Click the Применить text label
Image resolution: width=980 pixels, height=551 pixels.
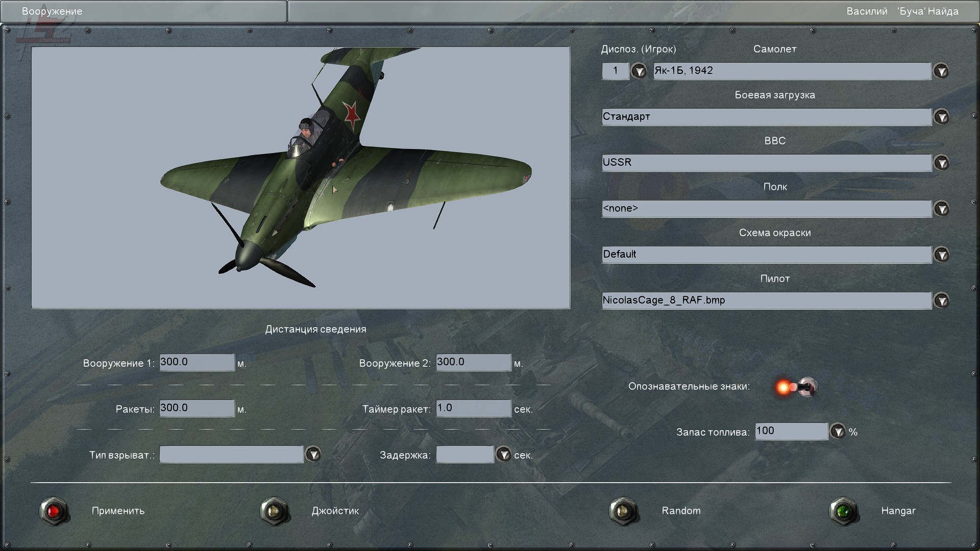pyautogui.click(x=118, y=511)
